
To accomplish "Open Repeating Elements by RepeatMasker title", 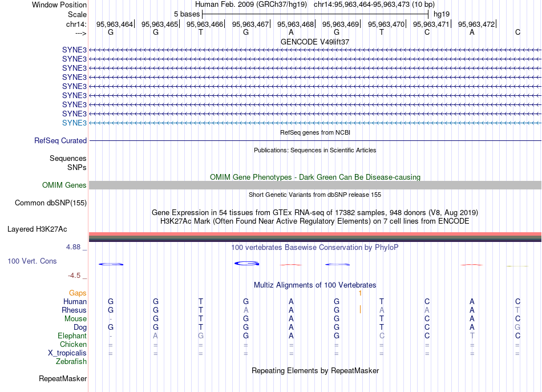I will pos(315,371).
